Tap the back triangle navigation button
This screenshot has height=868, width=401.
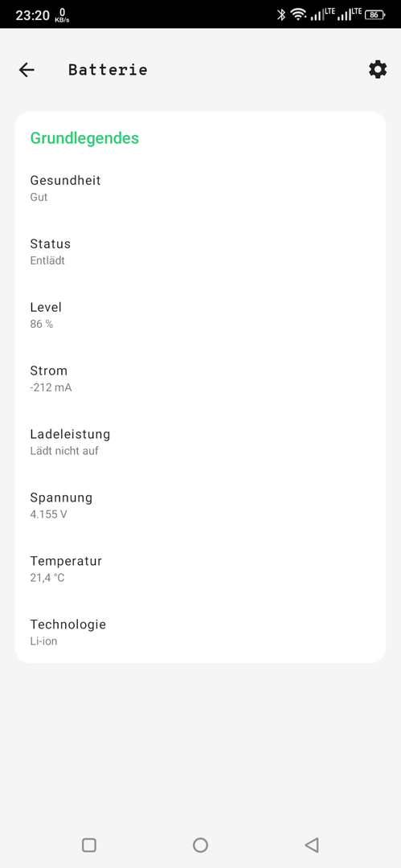coord(312,845)
